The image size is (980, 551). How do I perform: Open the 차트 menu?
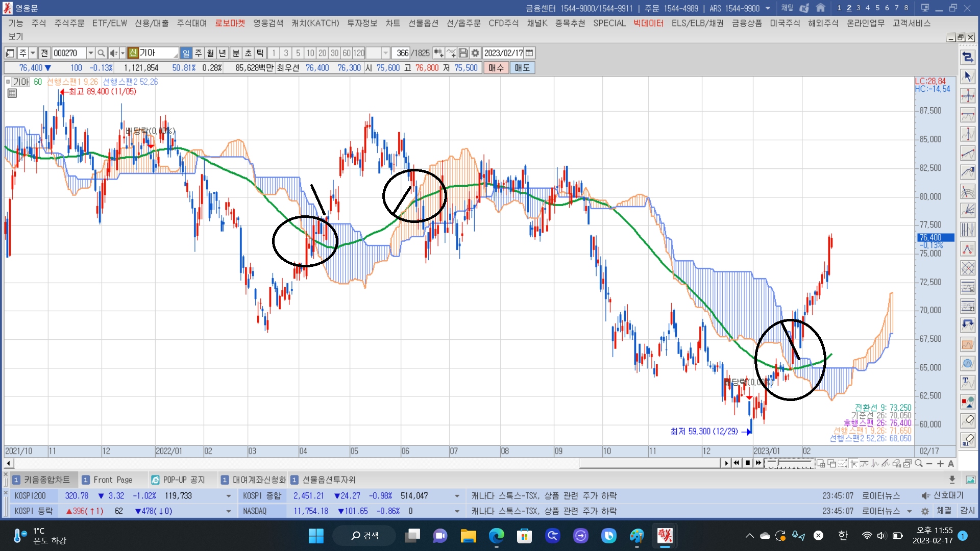[393, 23]
